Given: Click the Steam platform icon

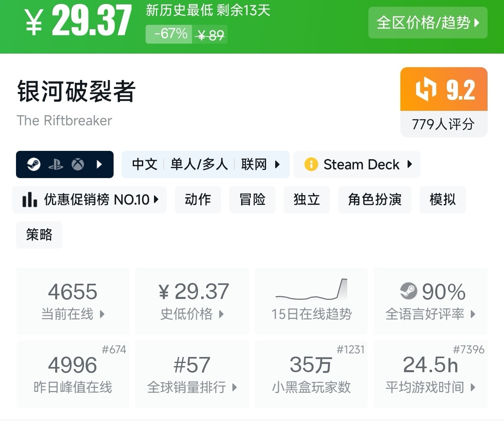Looking at the screenshot, I should (x=34, y=164).
